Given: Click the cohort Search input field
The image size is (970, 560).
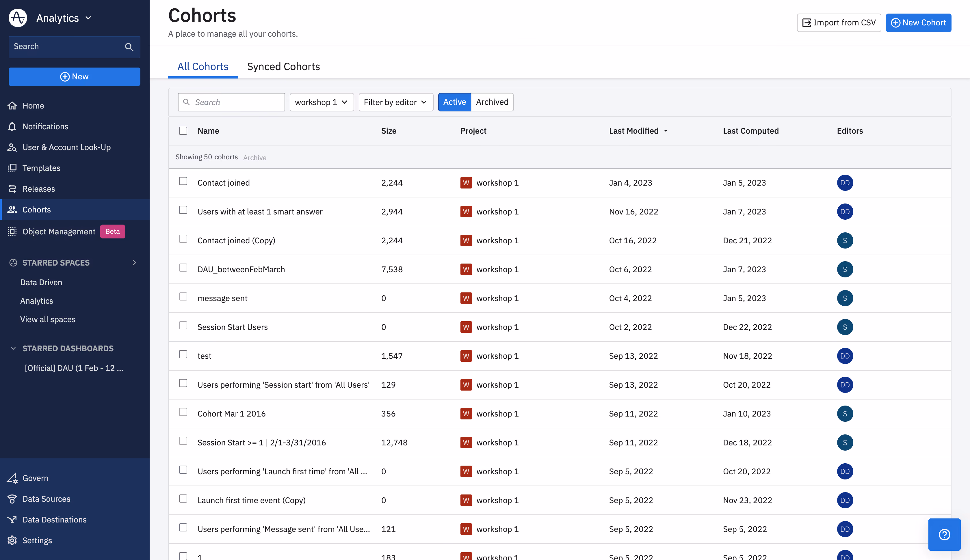Looking at the screenshot, I should point(231,102).
